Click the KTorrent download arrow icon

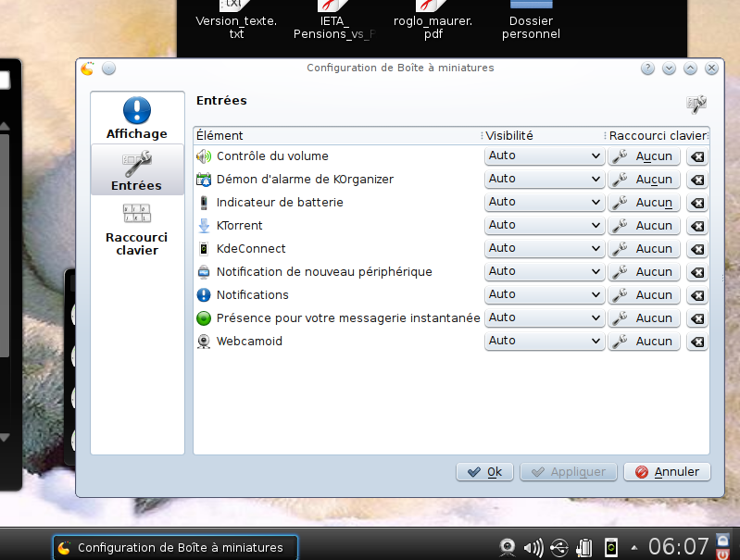tap(204, 226)
